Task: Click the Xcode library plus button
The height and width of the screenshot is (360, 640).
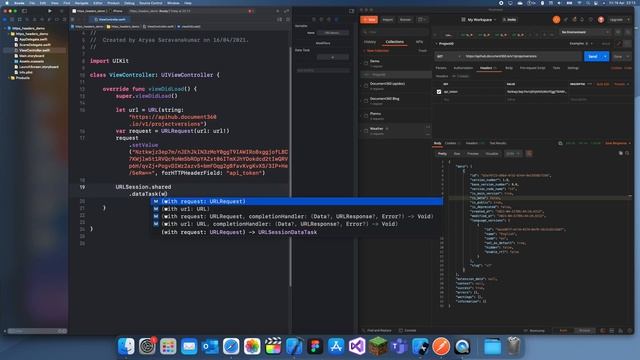Action: click(278, 11)
